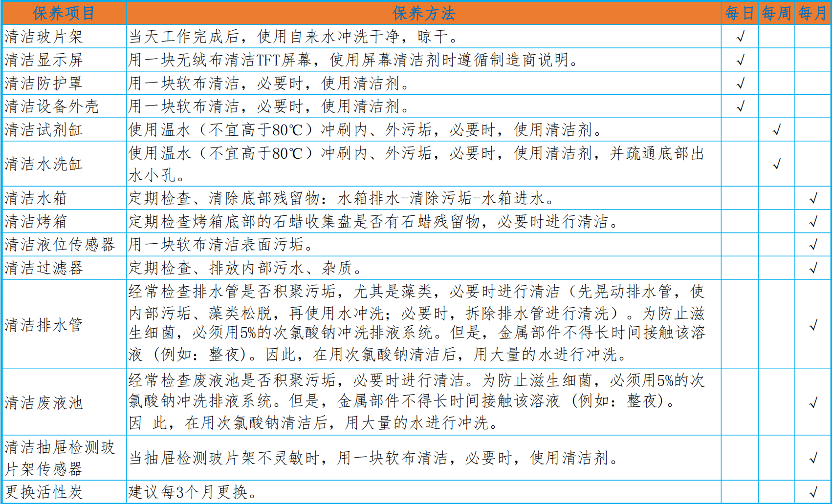Select the 清洁液位传感器 item cell

[64, 244]
